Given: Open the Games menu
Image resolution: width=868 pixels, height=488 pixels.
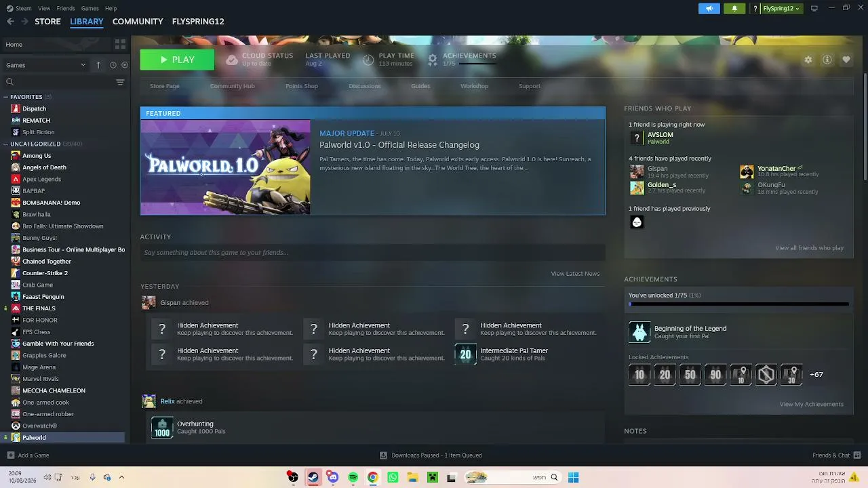Looking at the screenshot, I should tap(90, 8).
